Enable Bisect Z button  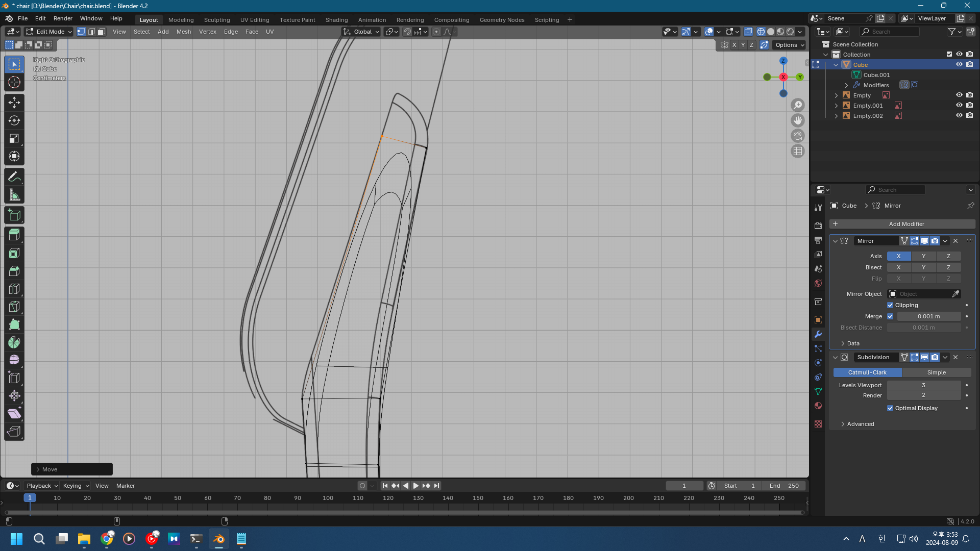point(948,267)
